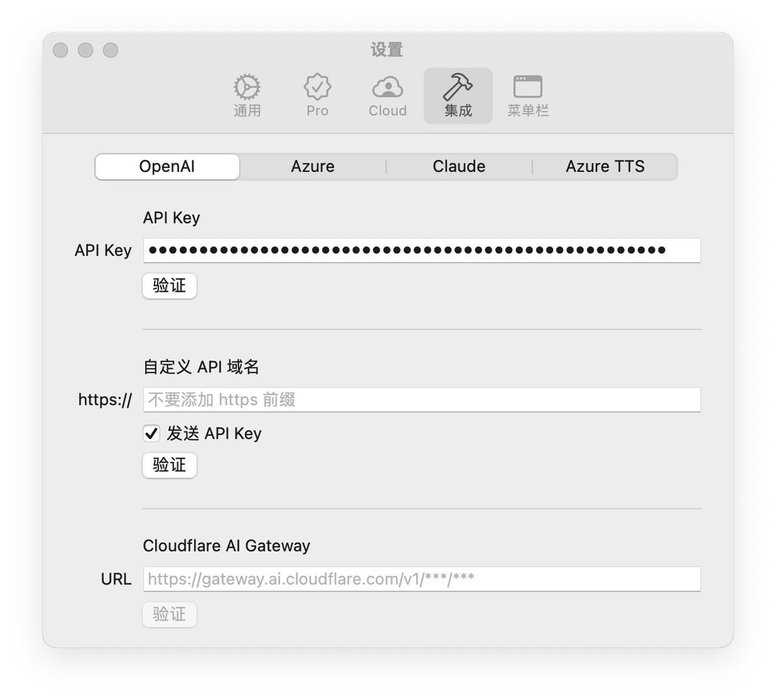Click the 验证 button under Cloudflare URL
The image size is (776, 700).
[169, 614]
